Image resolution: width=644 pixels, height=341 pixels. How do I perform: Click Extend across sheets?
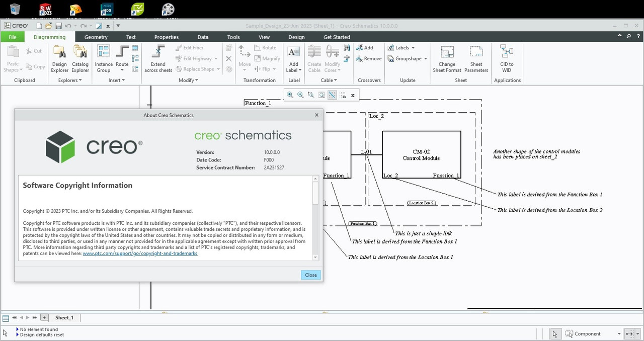click(158, 58)
